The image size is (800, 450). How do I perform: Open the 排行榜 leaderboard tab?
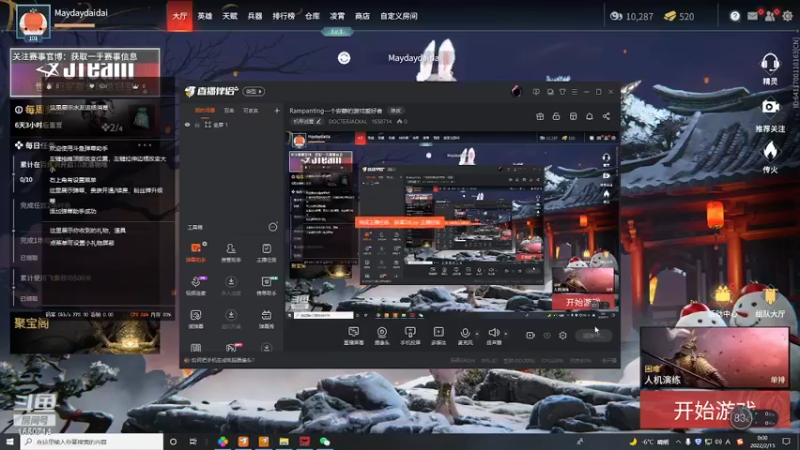pyautogui.click(x=283, y=16)
